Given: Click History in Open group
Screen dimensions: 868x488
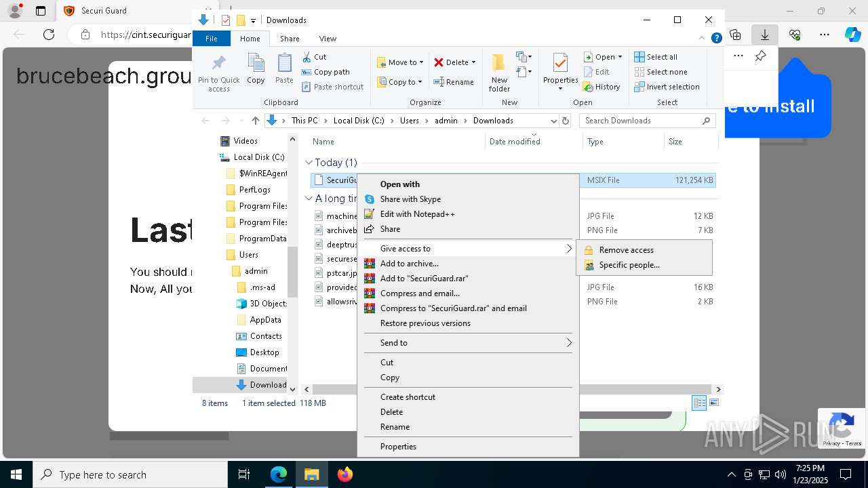Looking at the screenshot, I should pos(601,87).
